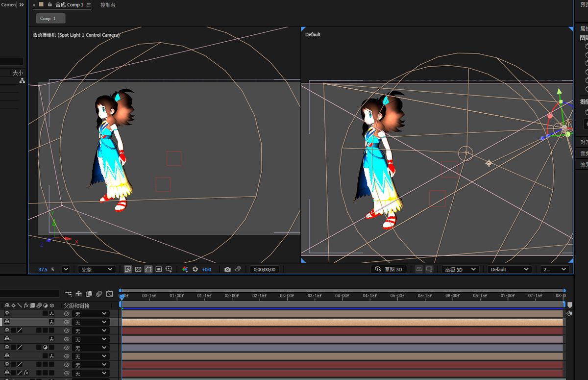Open 3D renderer dropdown 高级 3D

coord(460,269)
